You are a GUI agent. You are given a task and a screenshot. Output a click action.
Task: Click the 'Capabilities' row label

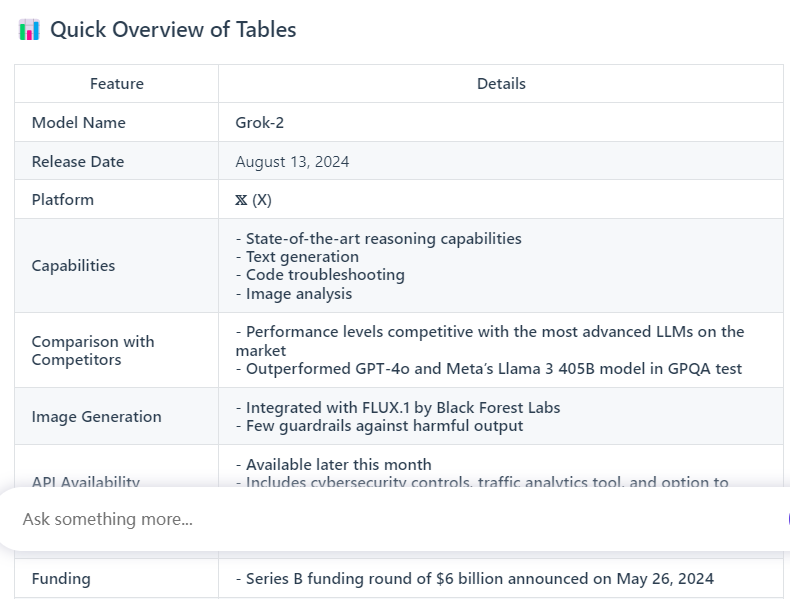(x=73, y=265)
